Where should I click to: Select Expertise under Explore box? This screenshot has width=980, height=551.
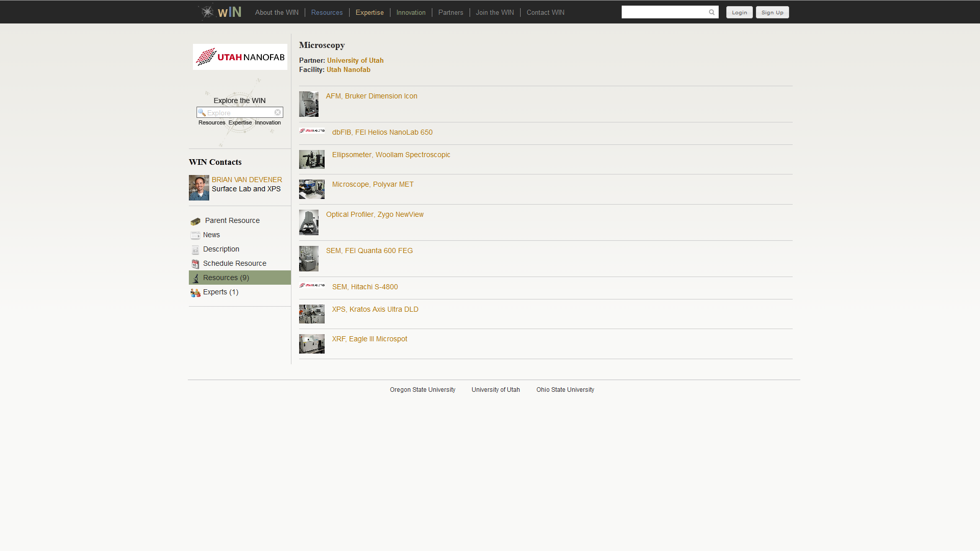[x=240, y=122]
